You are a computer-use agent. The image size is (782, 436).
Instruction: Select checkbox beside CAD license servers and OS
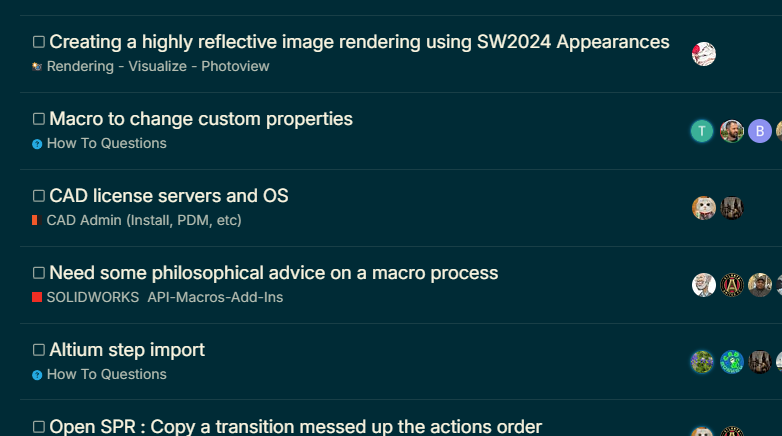pyautogui.click(x=39, y=196)
